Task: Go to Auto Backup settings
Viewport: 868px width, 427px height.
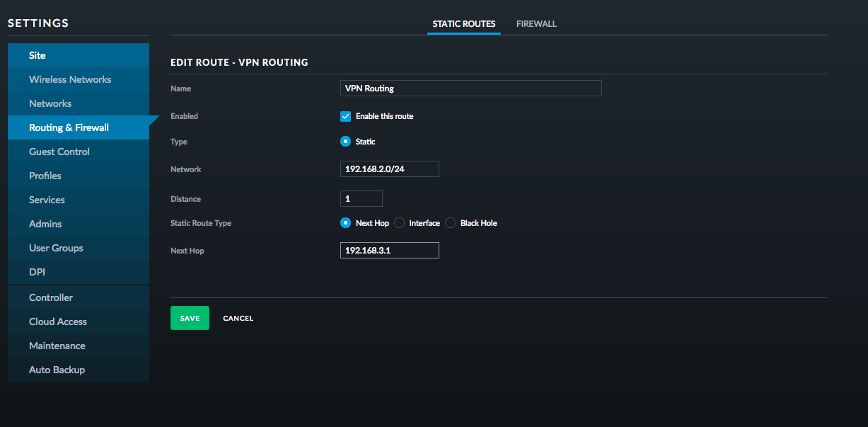Action: (x=57, y=370)
